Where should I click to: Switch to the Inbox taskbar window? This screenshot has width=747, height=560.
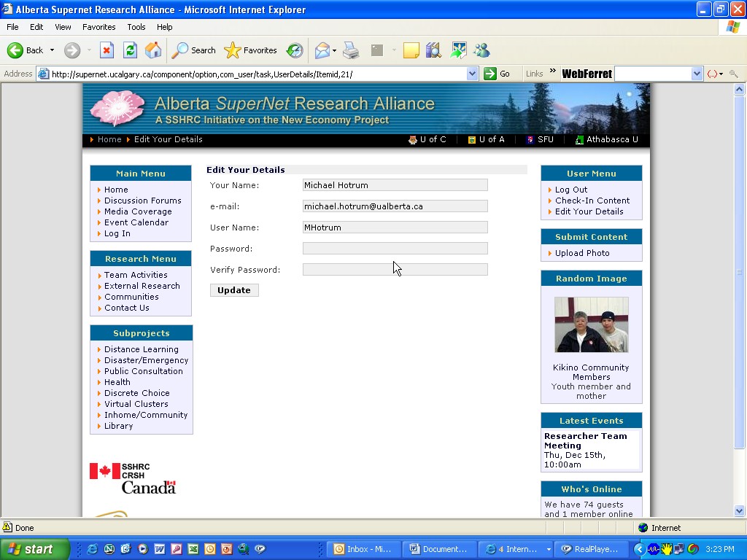[363, 549]
